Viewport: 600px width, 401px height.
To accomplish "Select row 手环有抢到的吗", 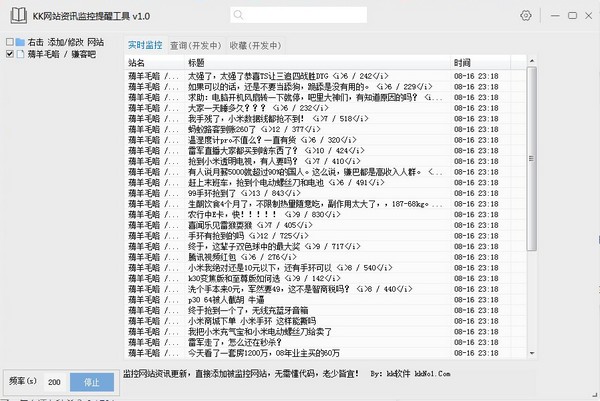I will [x=325, y=236].
